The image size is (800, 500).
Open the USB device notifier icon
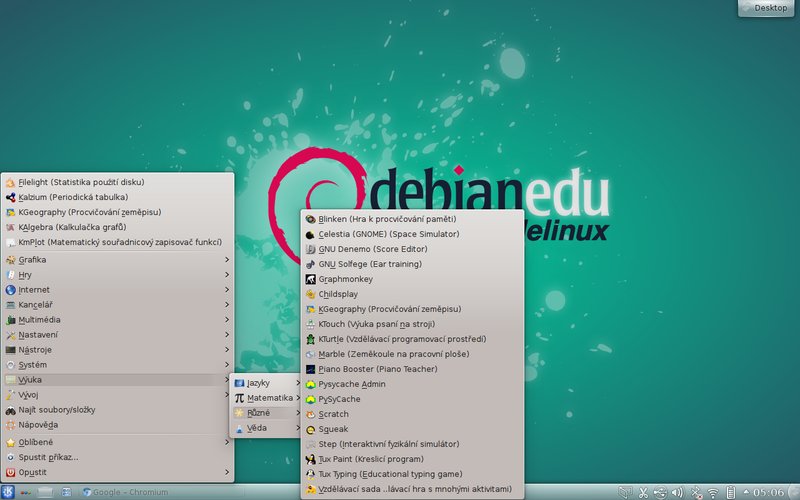coord(660,493)
